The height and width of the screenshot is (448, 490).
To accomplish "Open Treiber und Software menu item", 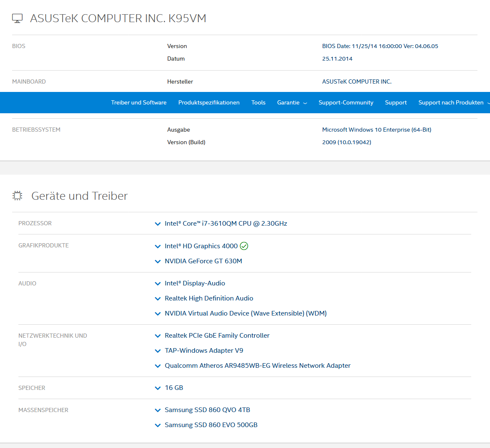I will [139, 102].
